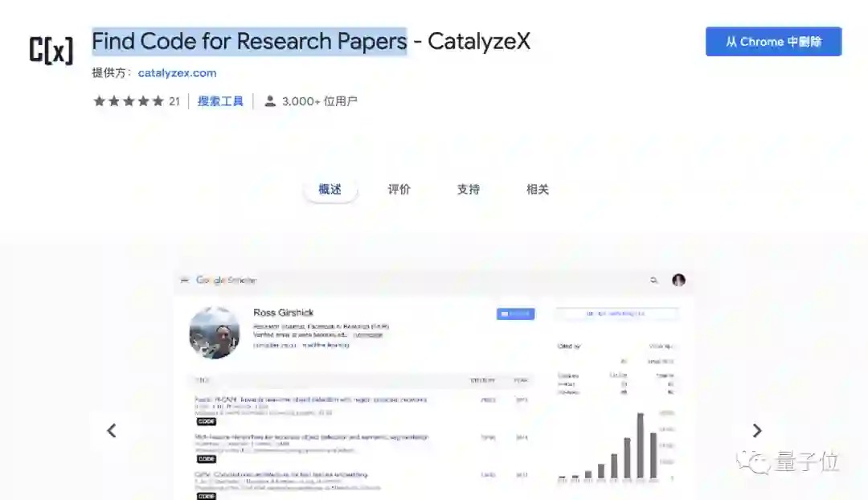This screenshot has width=868, height=500.
Task: Open the 搜索工具 category link
Action: (x=220, y=101)
